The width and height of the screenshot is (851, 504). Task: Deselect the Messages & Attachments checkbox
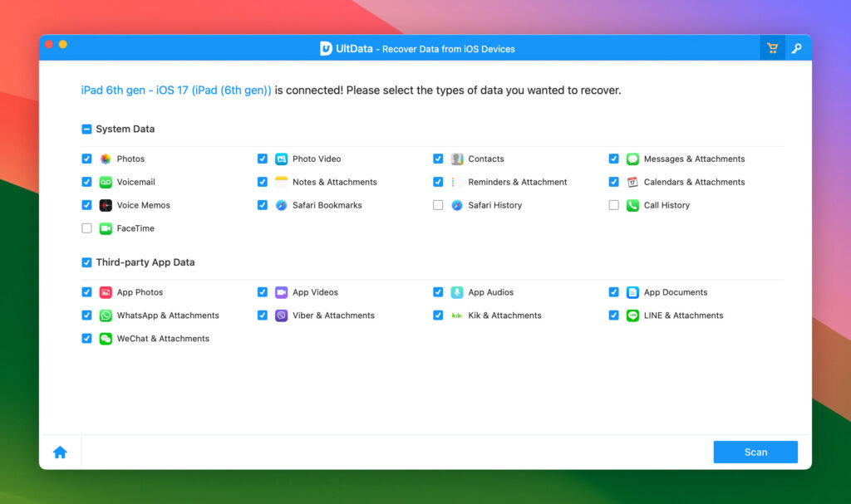(613, 159)
